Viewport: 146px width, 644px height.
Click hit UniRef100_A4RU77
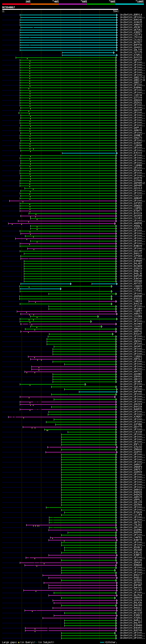[131, 314]
